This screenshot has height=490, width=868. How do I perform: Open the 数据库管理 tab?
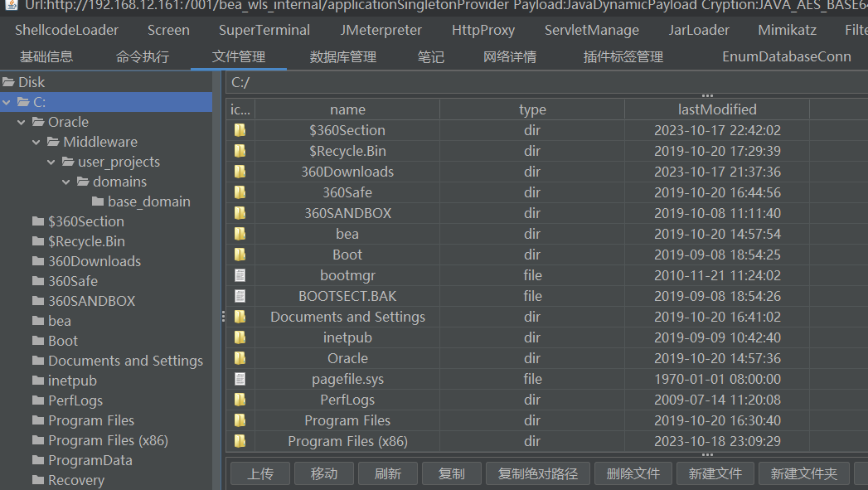pos(342,57)
